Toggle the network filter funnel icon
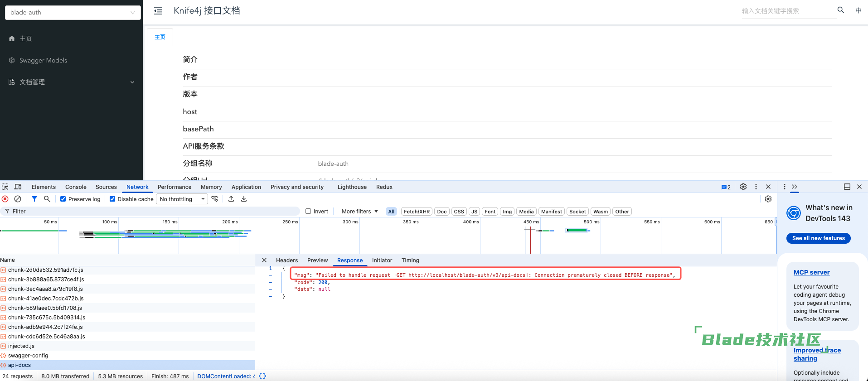Viewport: 868px width, 381px height. click(x=34, y=199)
